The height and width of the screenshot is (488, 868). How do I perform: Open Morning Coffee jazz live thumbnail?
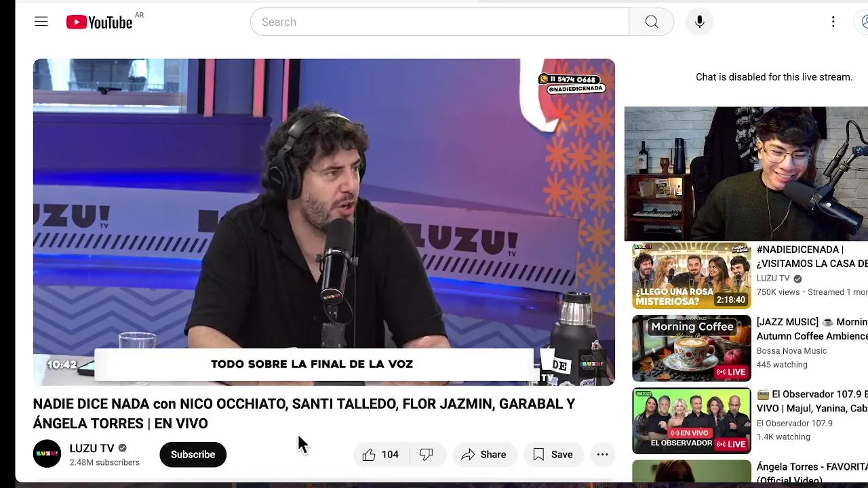click(x=692, y=348)
